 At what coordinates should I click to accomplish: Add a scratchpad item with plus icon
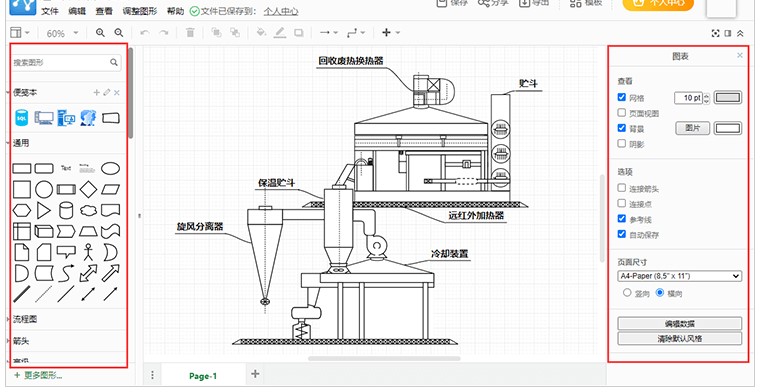click(96, 93)
